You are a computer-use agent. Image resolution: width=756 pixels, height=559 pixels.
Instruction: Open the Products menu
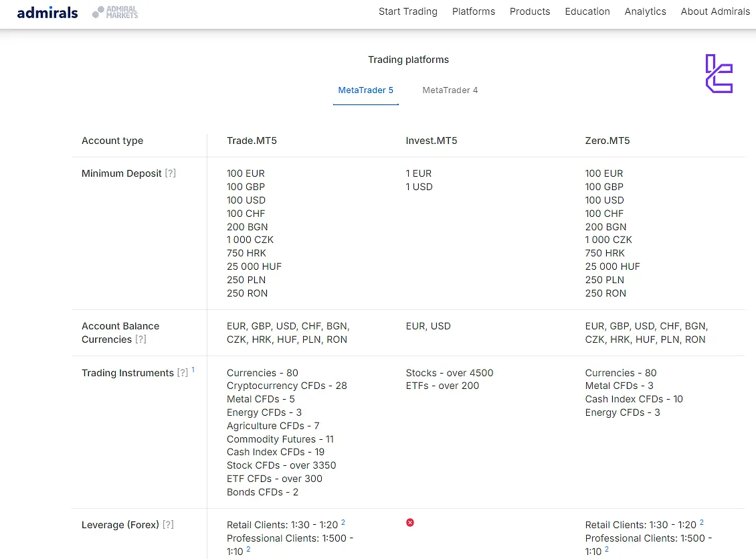[530, 11]
